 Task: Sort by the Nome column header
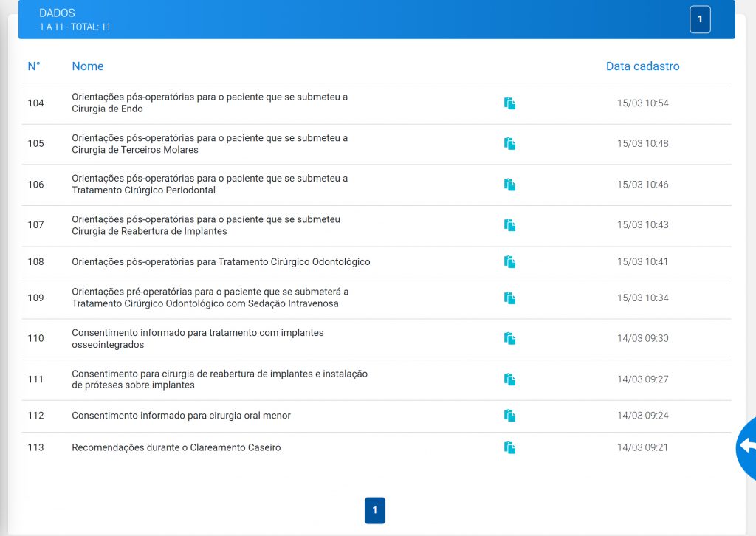[88, 66]
